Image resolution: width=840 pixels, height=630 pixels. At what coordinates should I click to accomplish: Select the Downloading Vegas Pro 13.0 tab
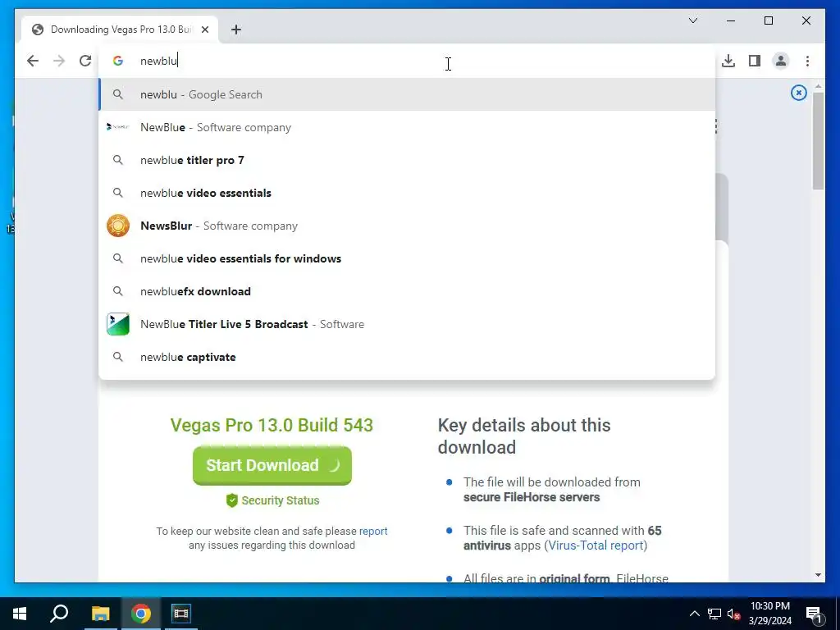(120, 30)
